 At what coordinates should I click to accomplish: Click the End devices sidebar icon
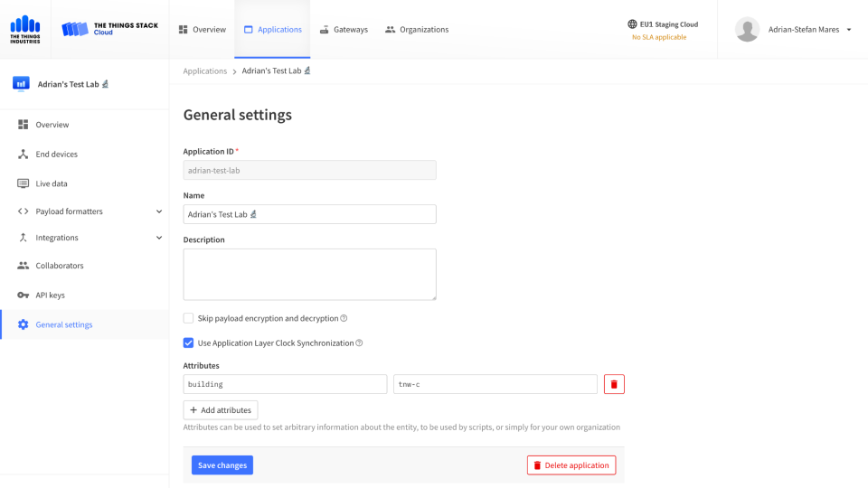pyautogui.click(x=23, y=154)
